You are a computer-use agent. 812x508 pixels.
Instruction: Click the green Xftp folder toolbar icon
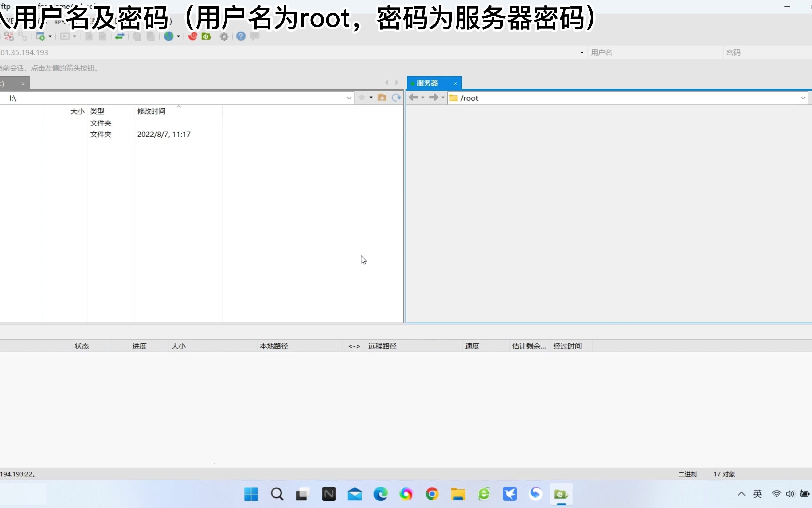pyautogui.click(x=206, y=36)
